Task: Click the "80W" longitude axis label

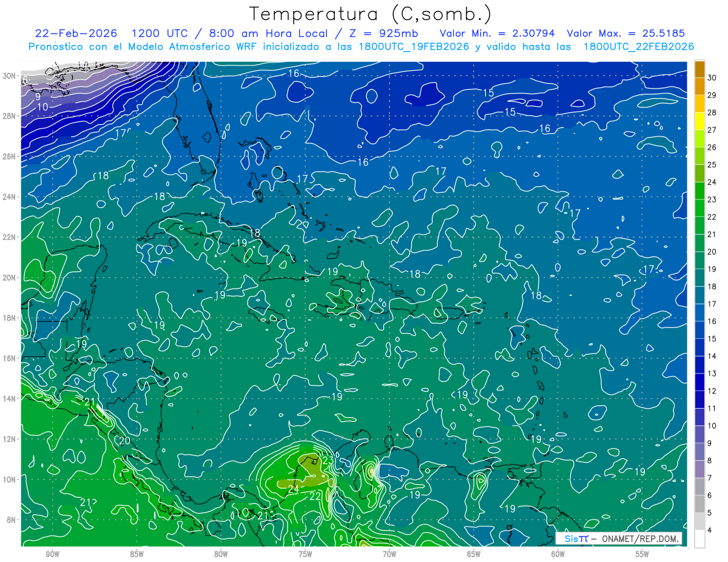Action: click(x=221, y=554)
